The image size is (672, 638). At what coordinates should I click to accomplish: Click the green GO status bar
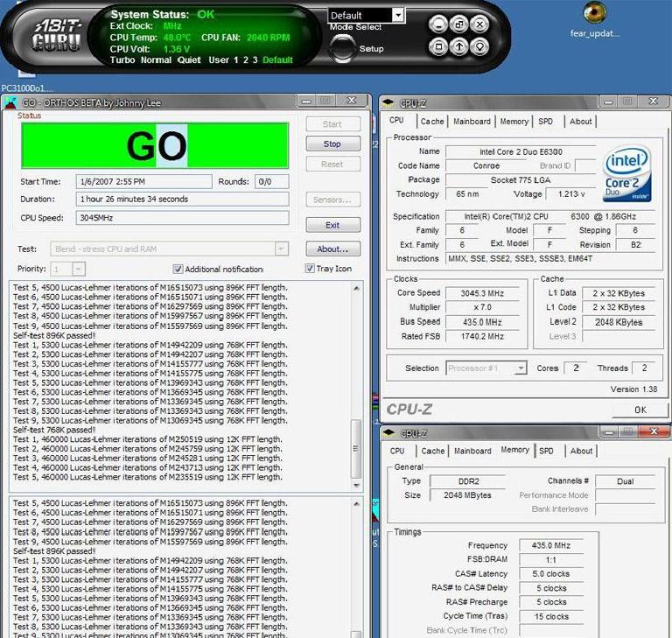pyautogui.click(x=155, y=146)
